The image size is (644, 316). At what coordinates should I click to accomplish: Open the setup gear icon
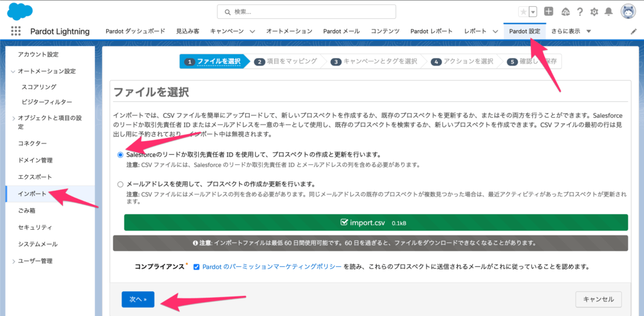tap(594, 12)
